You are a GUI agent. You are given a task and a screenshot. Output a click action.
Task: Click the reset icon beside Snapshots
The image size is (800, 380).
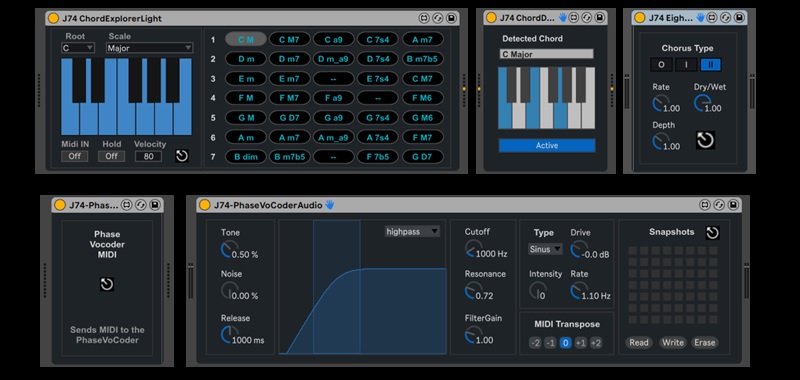pos(712,233)
